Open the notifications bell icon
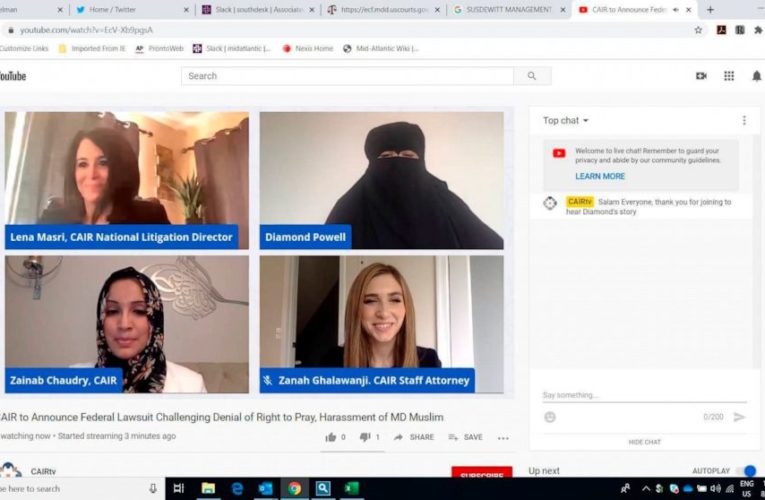 click(x=757, y=76)
